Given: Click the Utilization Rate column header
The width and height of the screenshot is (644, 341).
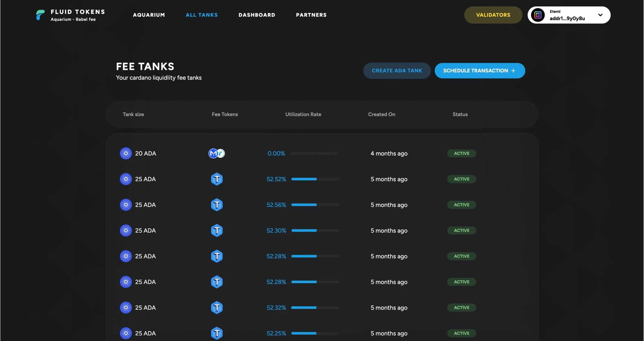Looking at the screenshot, I should 303,114.
